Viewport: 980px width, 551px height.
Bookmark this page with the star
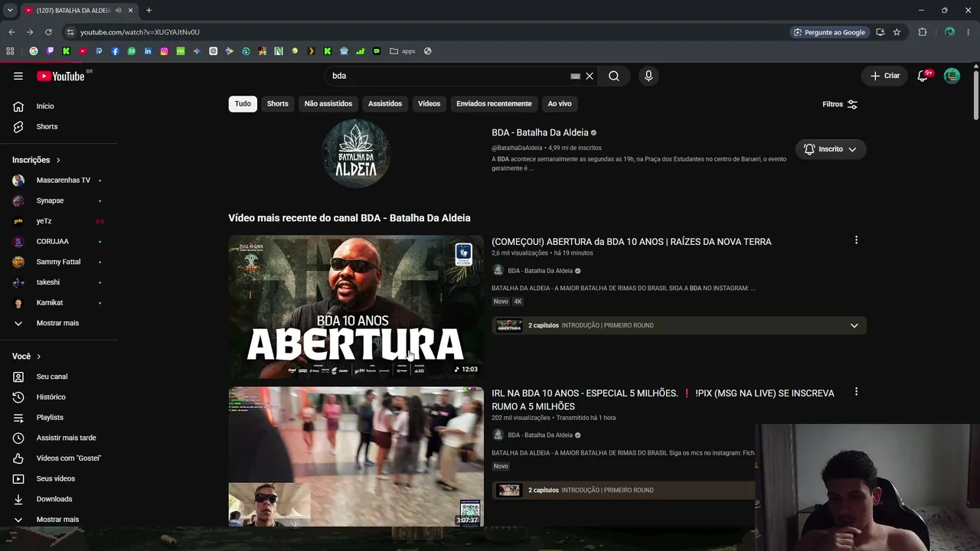click(897, 32)
